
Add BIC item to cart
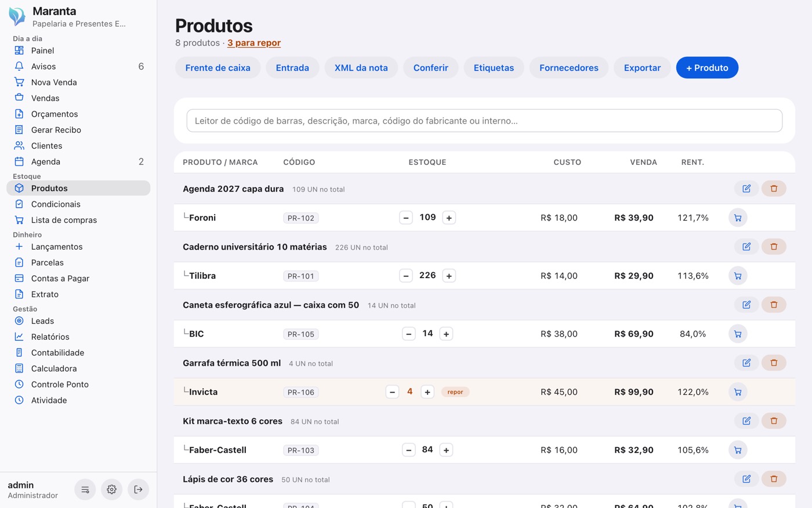click(x=738, y=334)
